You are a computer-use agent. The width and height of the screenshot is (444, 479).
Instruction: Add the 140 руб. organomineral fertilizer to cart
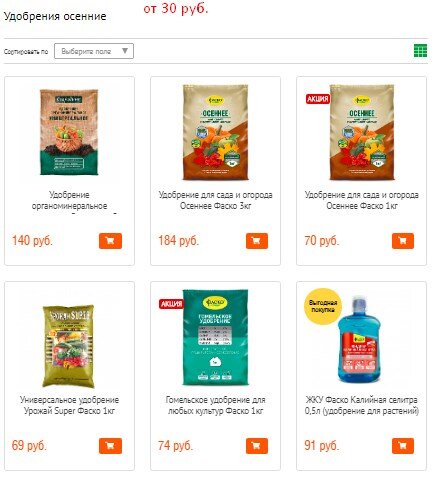[110, 241]
